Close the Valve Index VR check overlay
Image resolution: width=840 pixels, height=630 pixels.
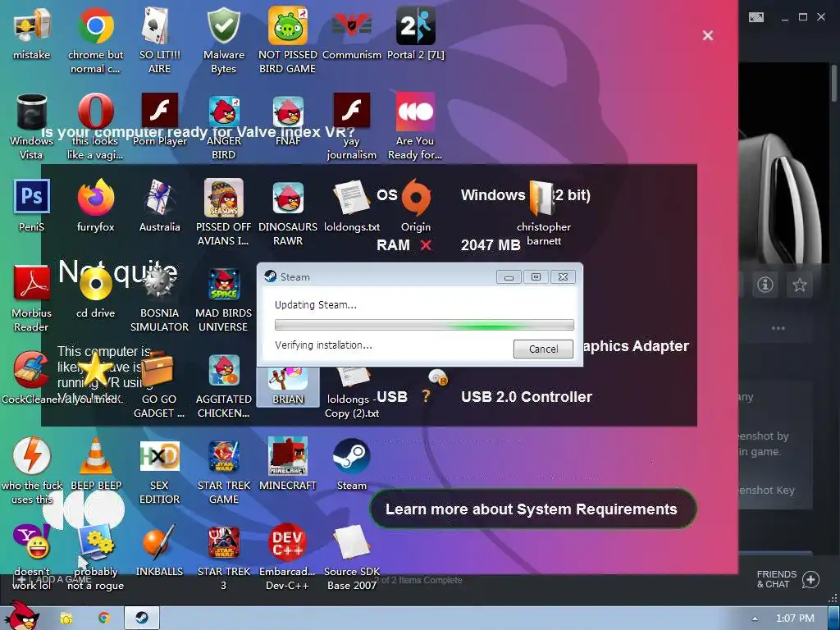(x=708, y=35)
